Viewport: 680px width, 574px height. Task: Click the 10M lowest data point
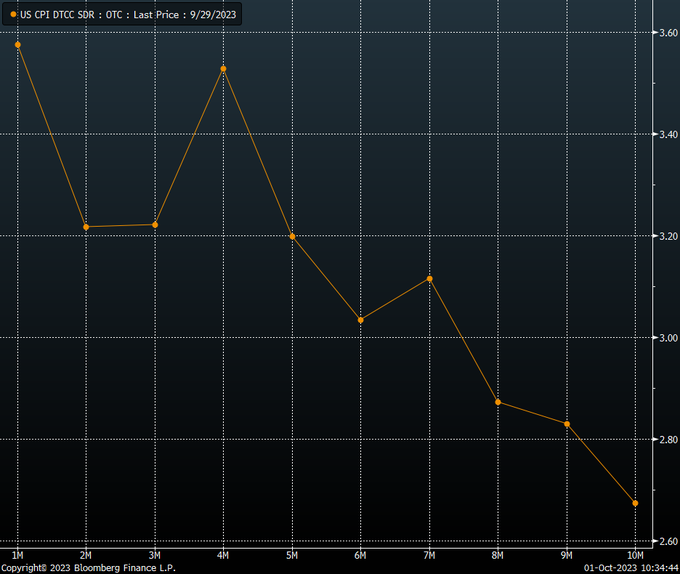coord(635,503)
